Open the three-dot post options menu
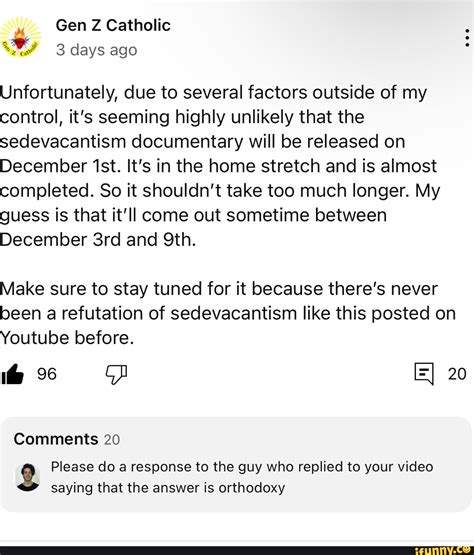The width and height of the screenshot is (474, 555). pyautogui.click(x=467, y=38)
